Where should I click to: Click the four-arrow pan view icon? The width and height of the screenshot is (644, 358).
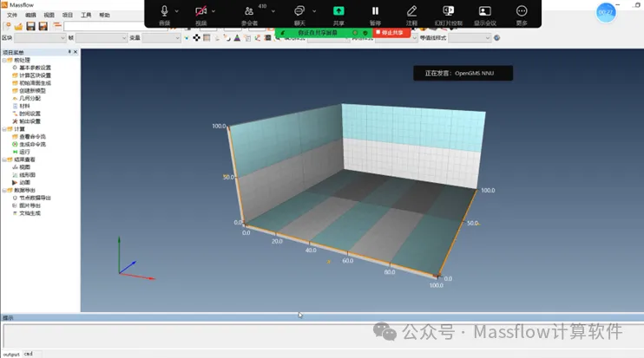197,38
